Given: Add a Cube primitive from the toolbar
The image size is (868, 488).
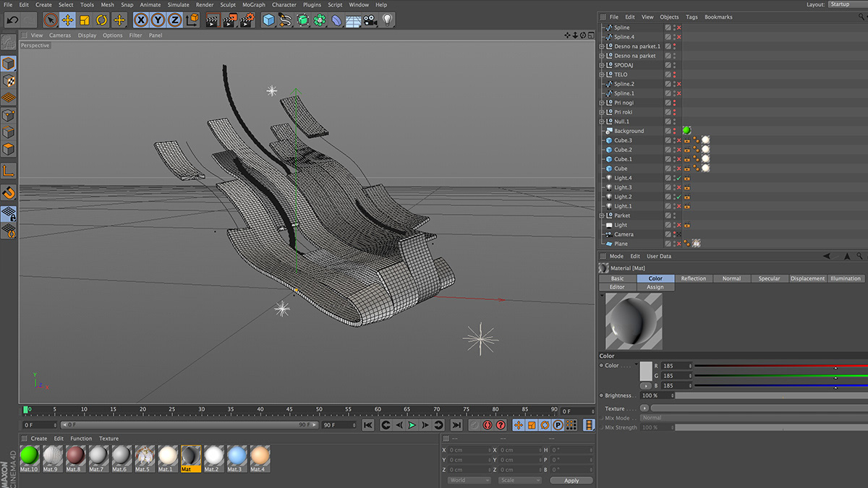Looking at the screenshot, I should [268, 20].
